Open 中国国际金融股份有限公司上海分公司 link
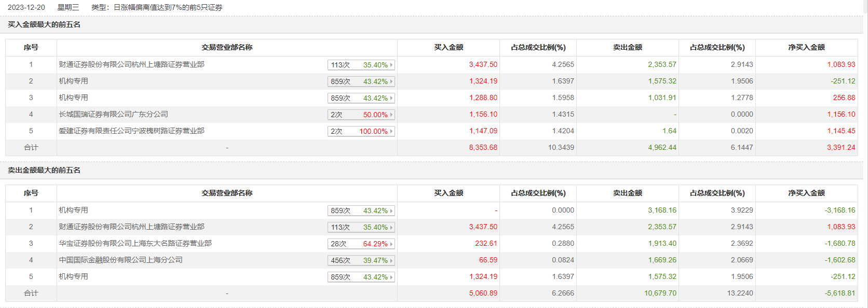Image resolution: width=868 pixels, height=308 pixels. pos(120,260)
